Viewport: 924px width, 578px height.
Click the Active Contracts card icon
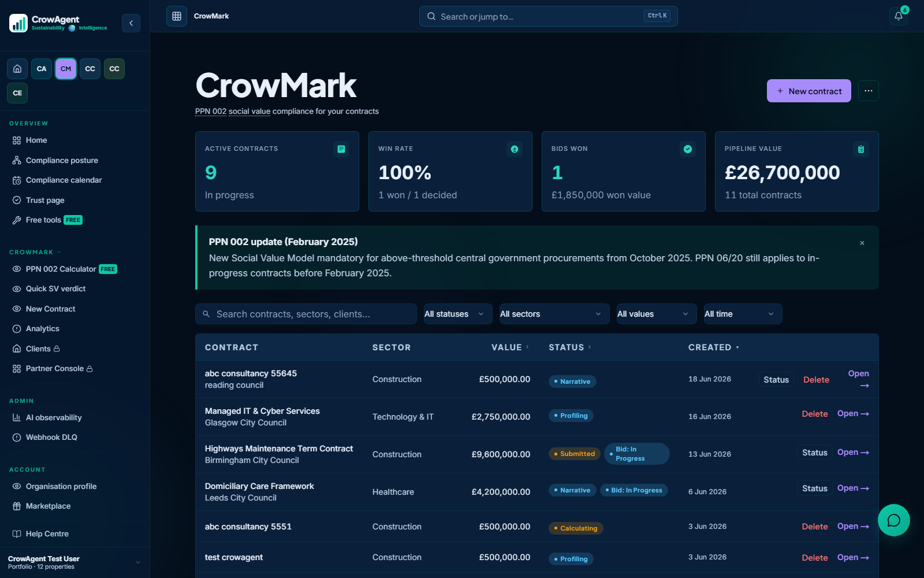341,149
